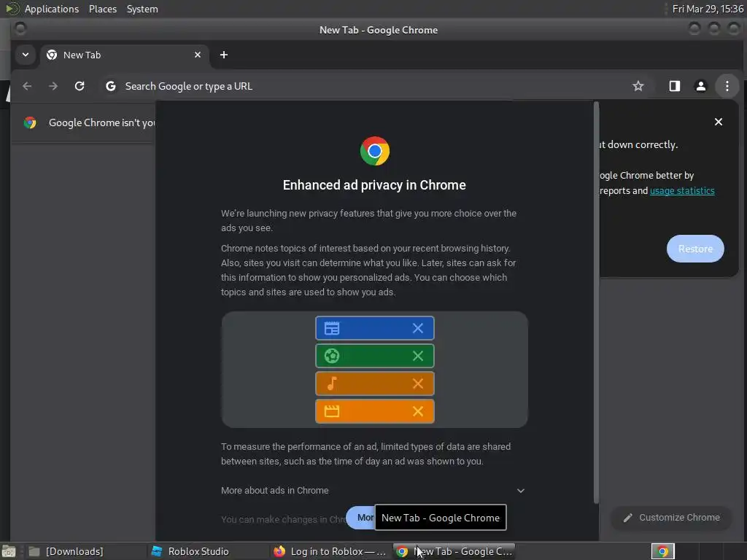Dismiss the crash restore bubble
This screenshot has height=560, width=747.
click(x=719, y=122)
